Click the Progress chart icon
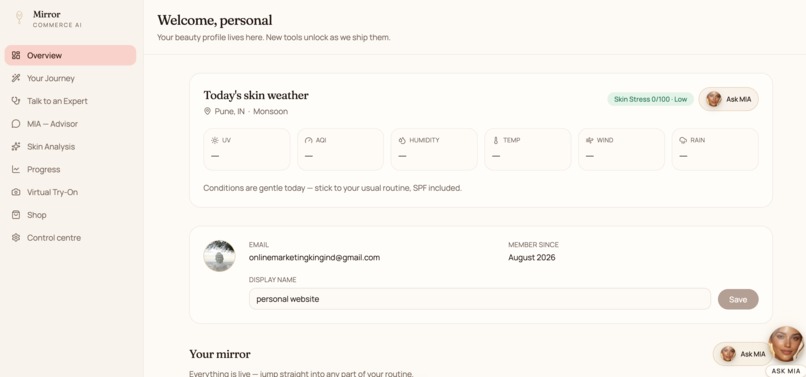The image size is (806, 377). tap(16, 169)
